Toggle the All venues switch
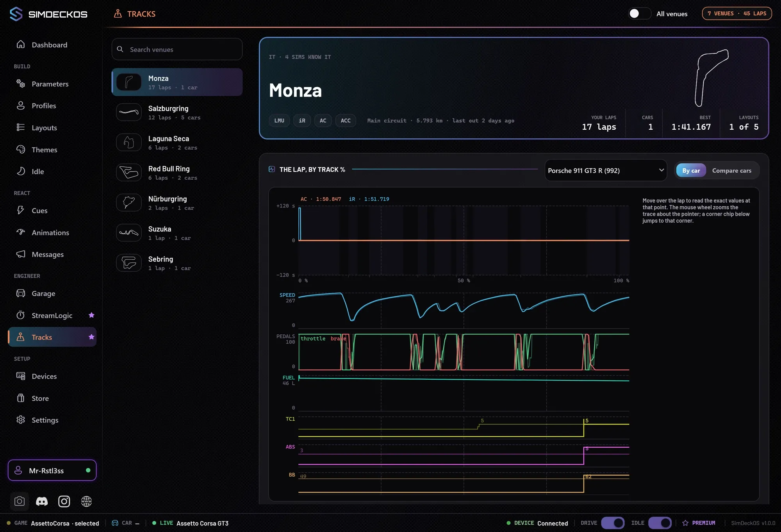 point(639,14)
